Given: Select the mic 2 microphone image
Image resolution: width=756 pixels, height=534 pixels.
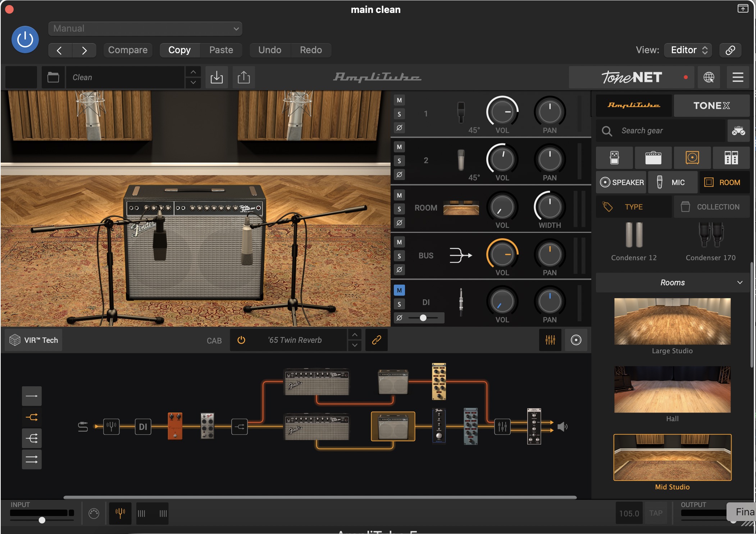Looking at the screenshot, I should (x=461, y=160).
